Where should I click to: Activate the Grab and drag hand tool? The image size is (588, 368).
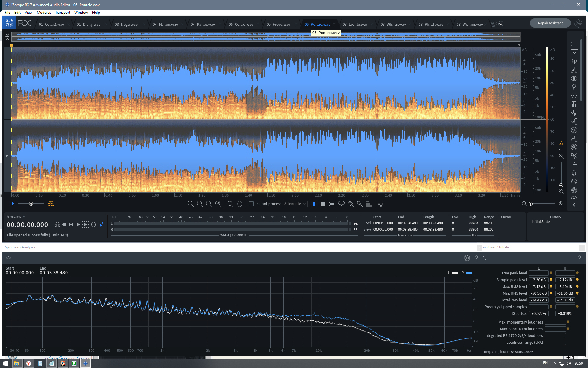click(239, 204)
